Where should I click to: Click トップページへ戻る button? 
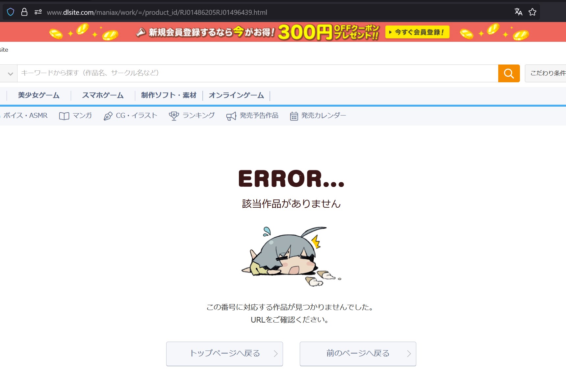[224, 354]
